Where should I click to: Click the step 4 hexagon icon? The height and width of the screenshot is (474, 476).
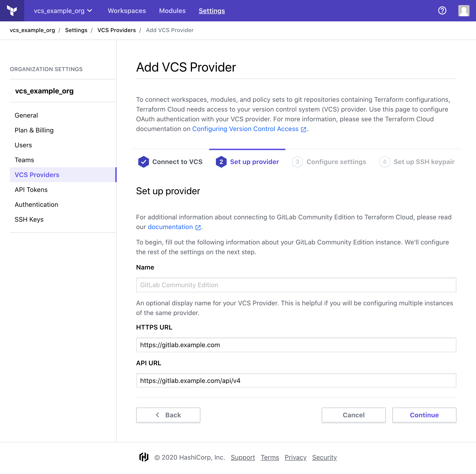[x=384, y=162]
